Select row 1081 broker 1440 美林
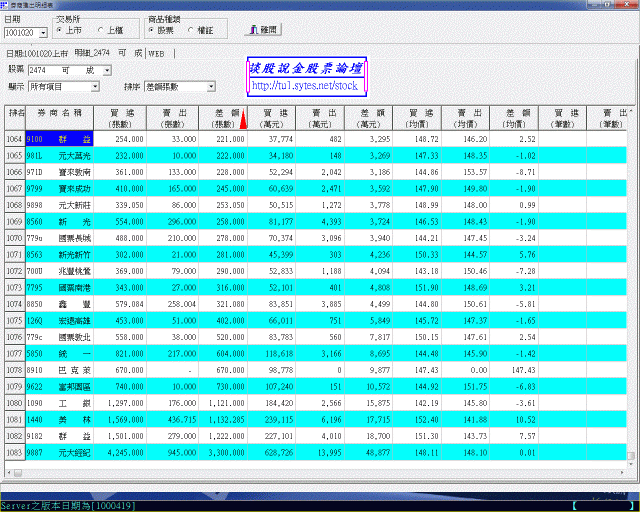 pyautogui.click(x=60, y=420)
